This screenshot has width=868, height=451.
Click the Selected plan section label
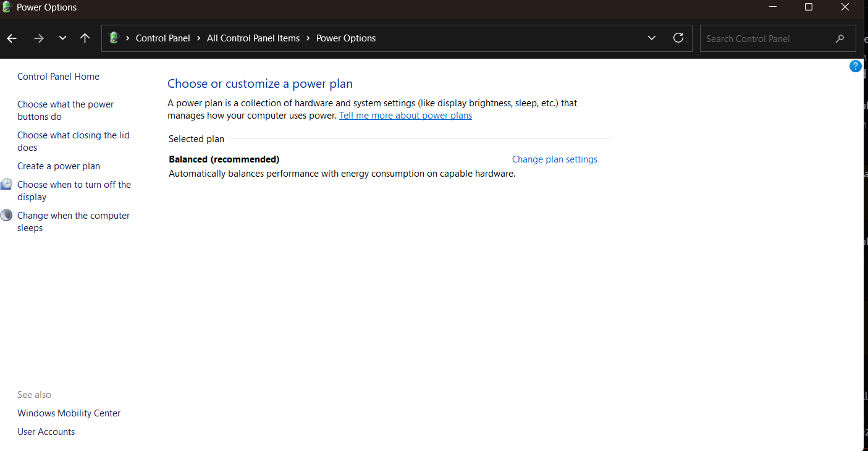[x=196, y=139]
